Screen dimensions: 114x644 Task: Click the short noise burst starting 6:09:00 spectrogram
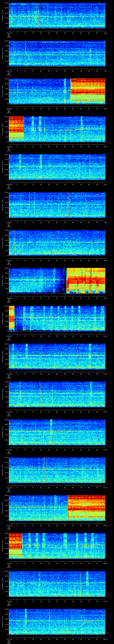point(12,318)
